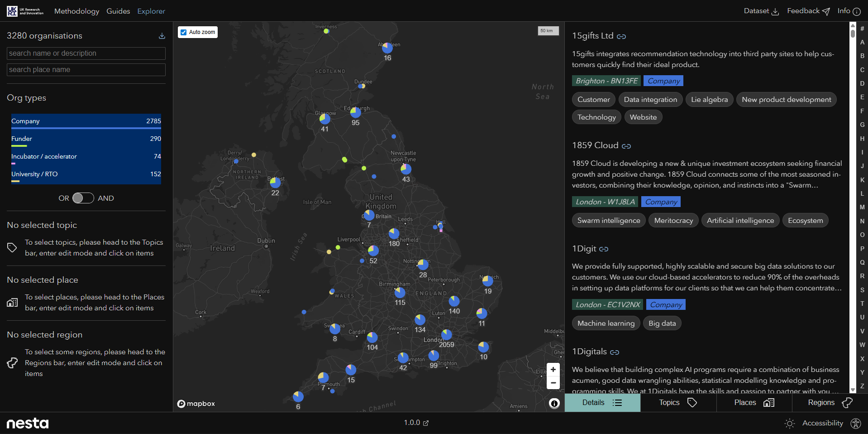Click the Big data topic tag
The height and width of the screenshot is (434, 868).
point(662,323)
